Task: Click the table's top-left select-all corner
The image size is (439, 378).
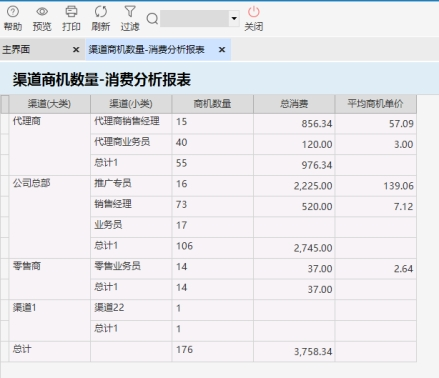Action: 5,104
